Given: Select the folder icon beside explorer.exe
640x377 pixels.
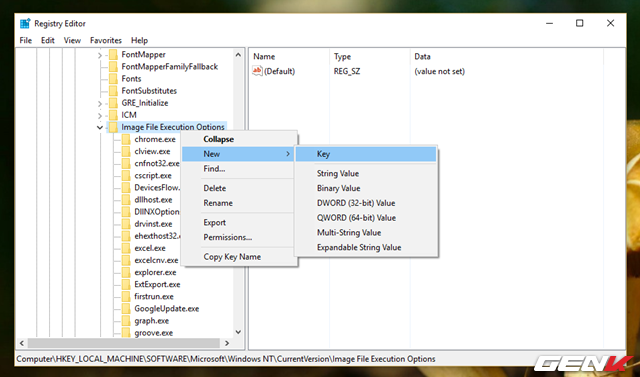Looking at the screenshot, I should coord(126,272).
